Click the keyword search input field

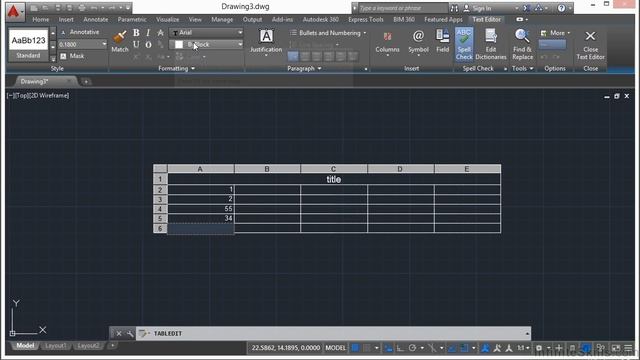pos(402,8)
